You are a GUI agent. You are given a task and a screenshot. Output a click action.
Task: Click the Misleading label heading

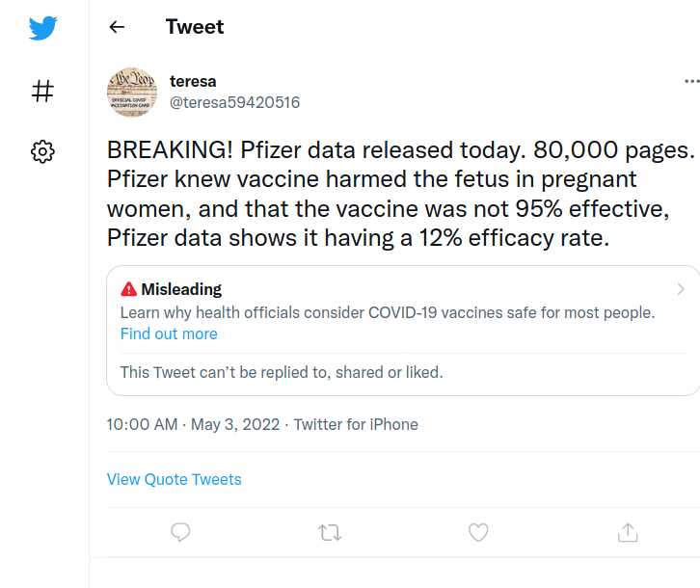(x=181, y=289)
